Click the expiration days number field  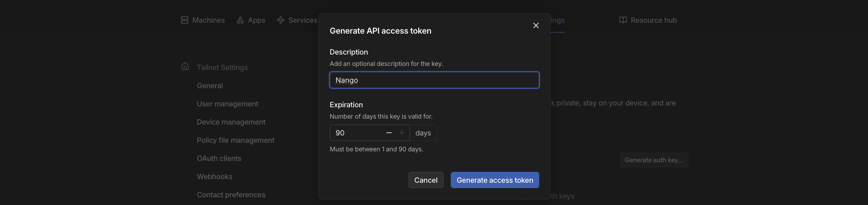(x=356, y=133)
